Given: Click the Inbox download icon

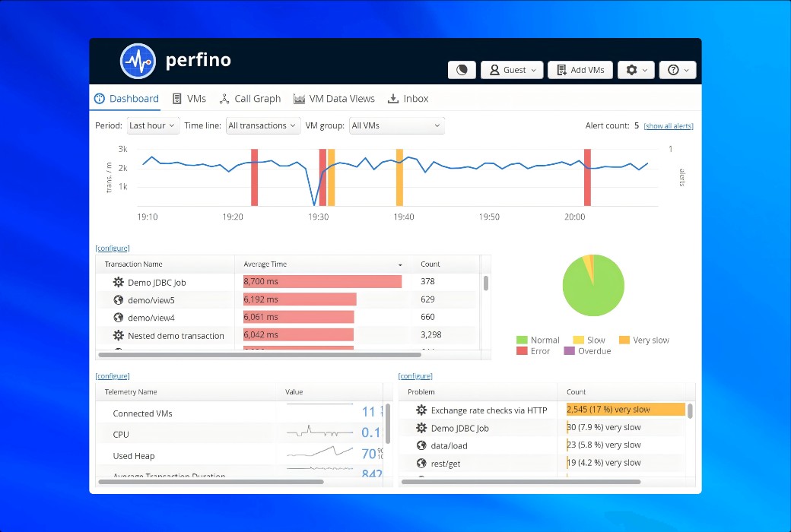Looking at the screenshot, I should click(392, 98).
